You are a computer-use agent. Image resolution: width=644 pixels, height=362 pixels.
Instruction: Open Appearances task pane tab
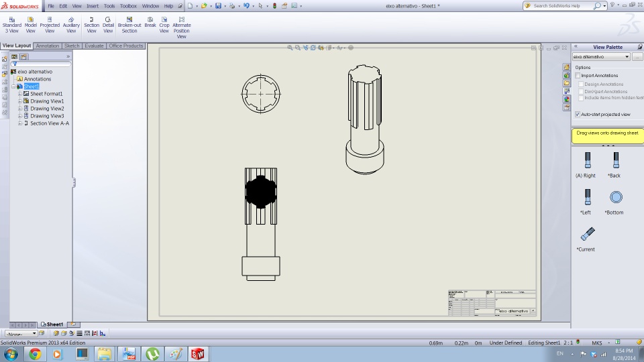point(567,99)
